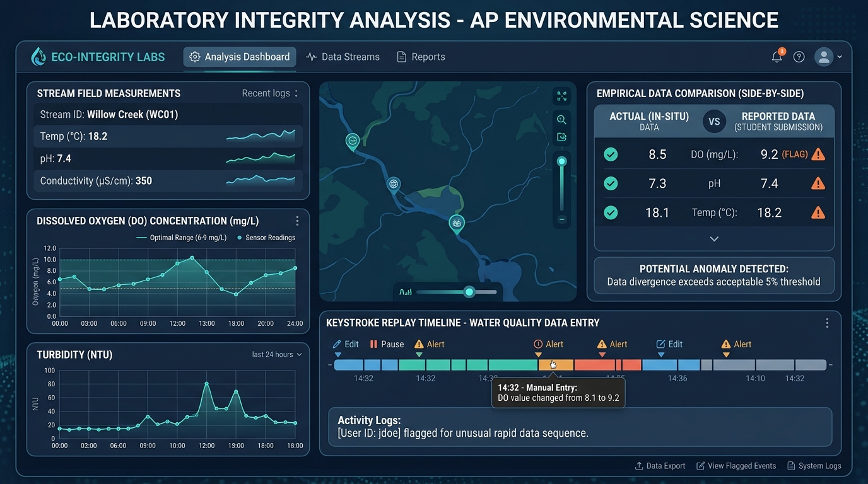Open the Recent logs dropdown
This screenshot has width=868, height=484.
point(270,93)
